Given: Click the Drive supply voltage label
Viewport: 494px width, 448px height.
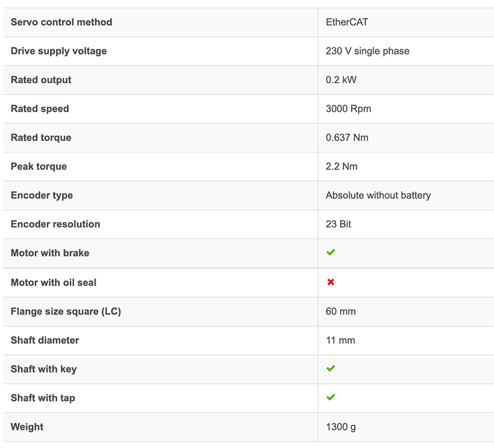Looking at the screenshot, I should (59, 51).
